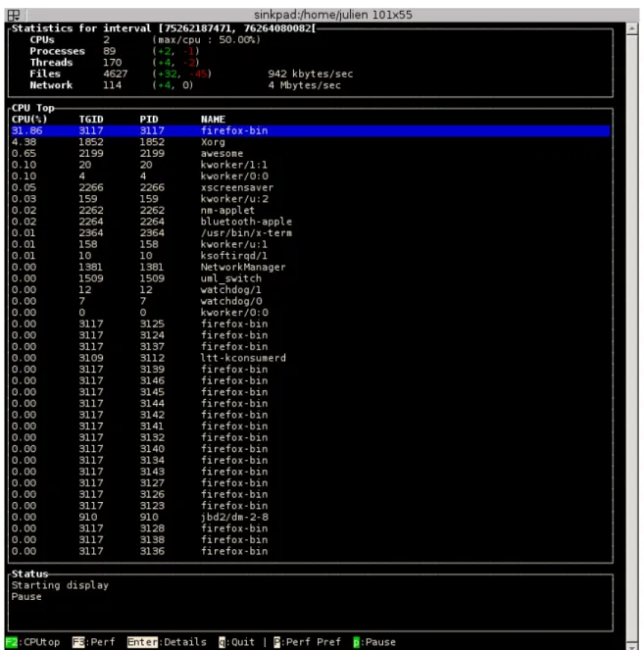Click the 4 Mbytes/sec Network rate
Viewport: 644px width, 650px height.
[x=305, y=85]
